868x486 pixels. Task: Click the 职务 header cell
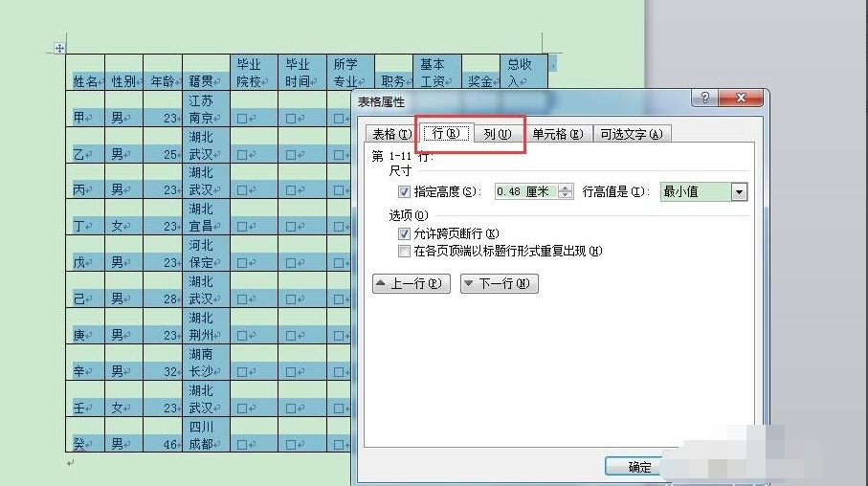pyautogui.click(x=393, y=72)
